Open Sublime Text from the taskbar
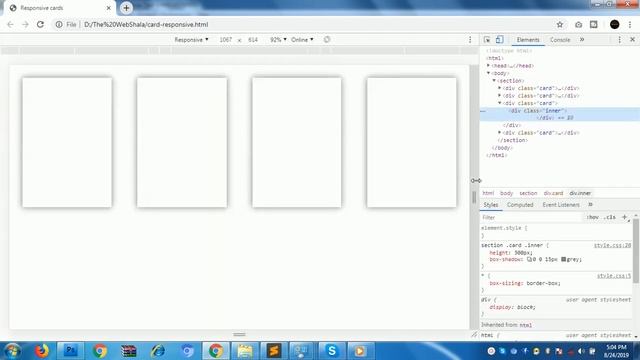This screenshot has width=640, height=360. coord(273,351)
